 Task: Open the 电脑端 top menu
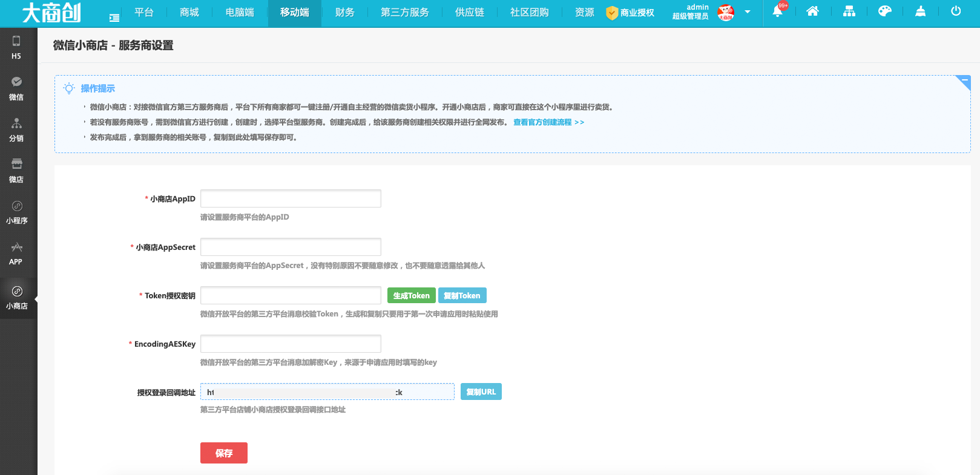(240, 12)
